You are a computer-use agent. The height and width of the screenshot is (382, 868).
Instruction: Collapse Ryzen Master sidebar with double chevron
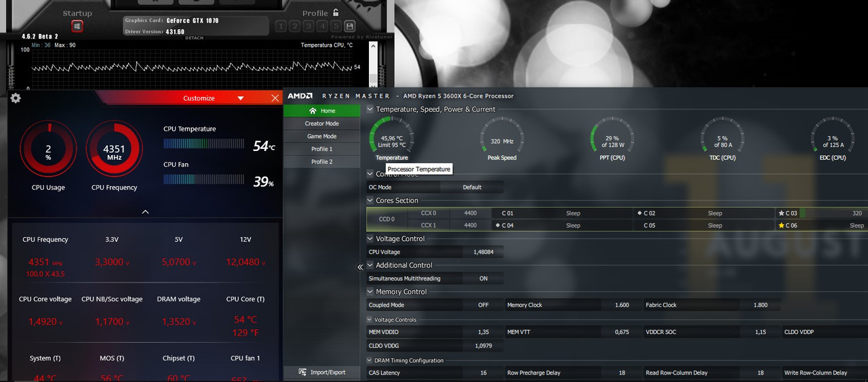pyautogui.click(x=360, y=268)
